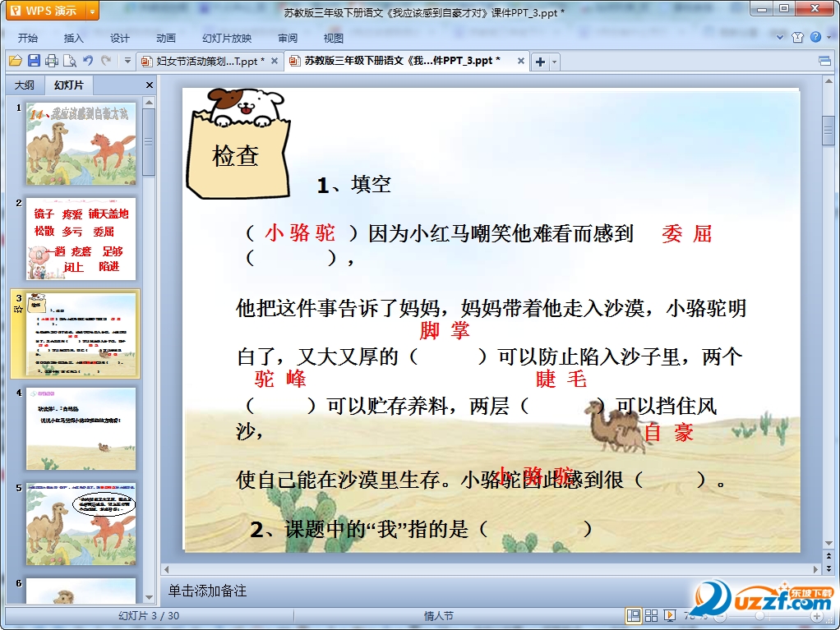
Task: Expand the ribbon with the chevron arrow
Action: [780, 38]
